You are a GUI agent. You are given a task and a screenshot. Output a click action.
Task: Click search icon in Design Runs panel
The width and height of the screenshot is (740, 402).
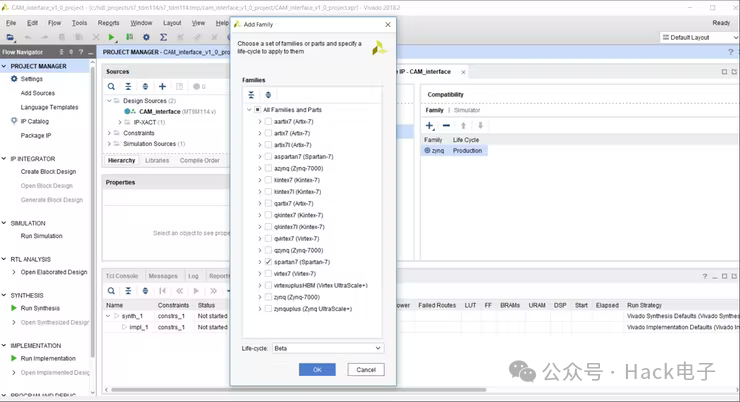[x=113, y=291]
